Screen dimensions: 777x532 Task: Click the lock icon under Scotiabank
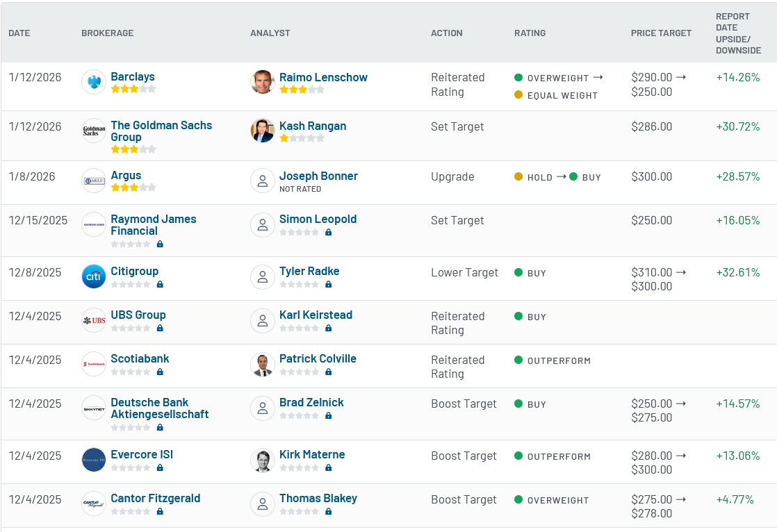tap(160, 372)
